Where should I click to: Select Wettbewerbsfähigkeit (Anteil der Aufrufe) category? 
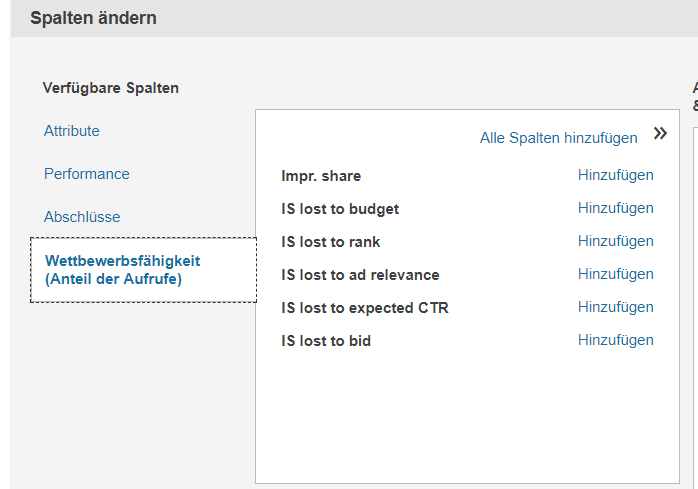tap(123, 270)
